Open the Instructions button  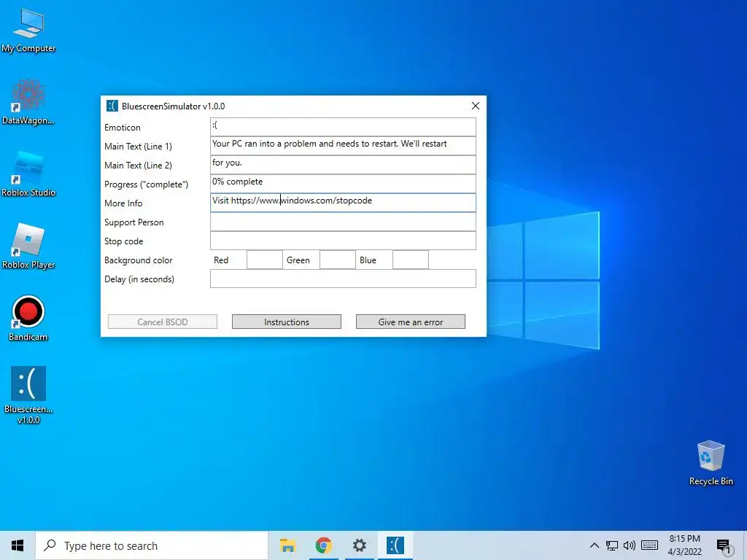[x=287, y=322]
